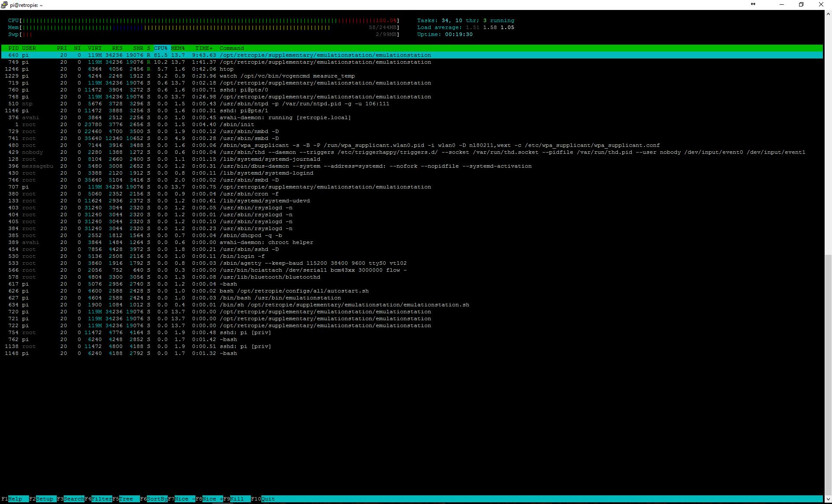Click F10 Quit in footer

(267, 499)
